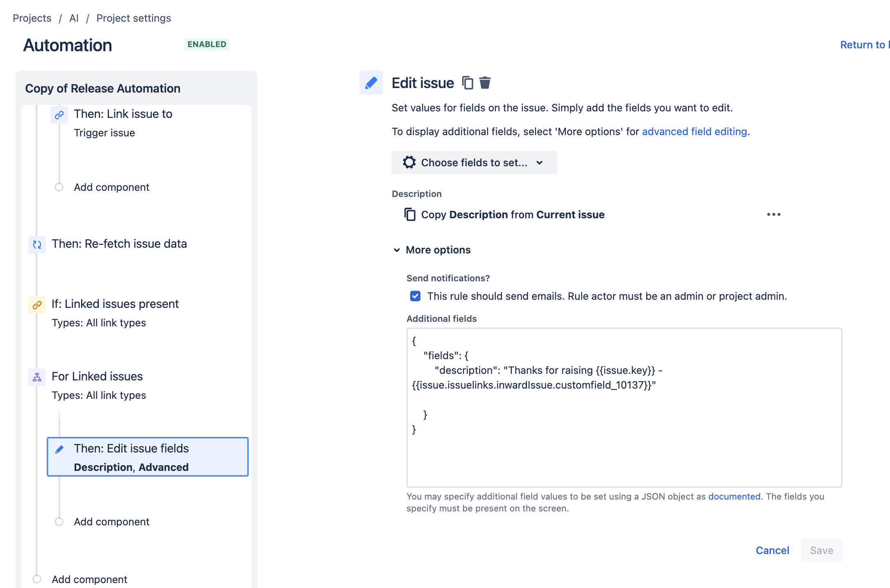
Task: Click the pencil icon on Edit issue fields step
Action: [60, 449]
